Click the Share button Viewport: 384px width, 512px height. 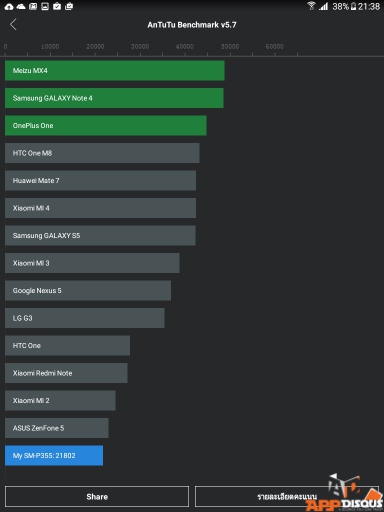tap(97, 496)
